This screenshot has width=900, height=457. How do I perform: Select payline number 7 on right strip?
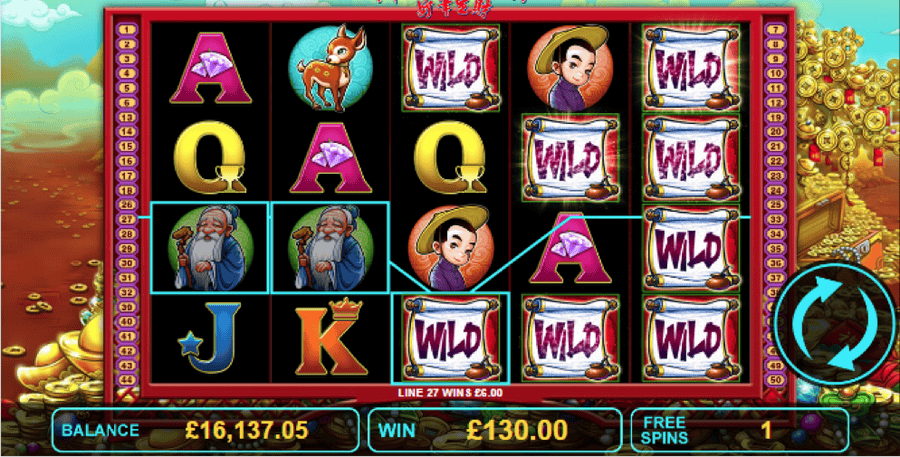coord(775,29)
